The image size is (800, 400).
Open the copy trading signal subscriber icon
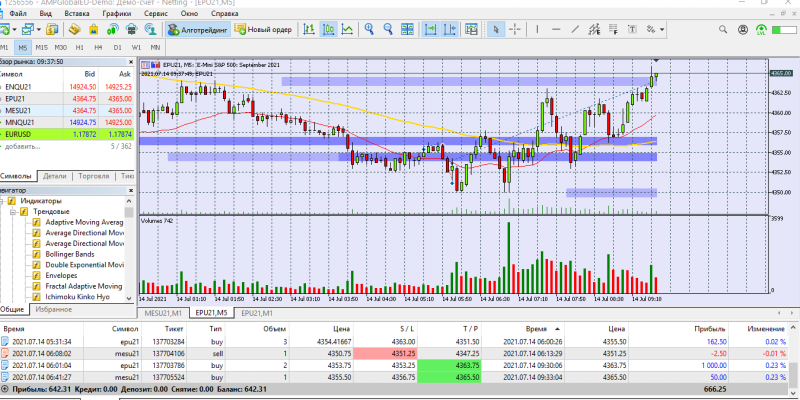[x=150, y=30]
